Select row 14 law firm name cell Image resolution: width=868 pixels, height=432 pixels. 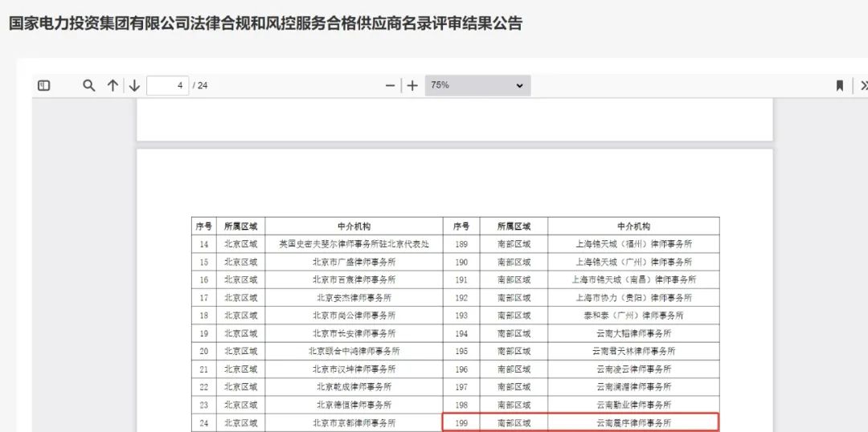click(x=354, y=244)
